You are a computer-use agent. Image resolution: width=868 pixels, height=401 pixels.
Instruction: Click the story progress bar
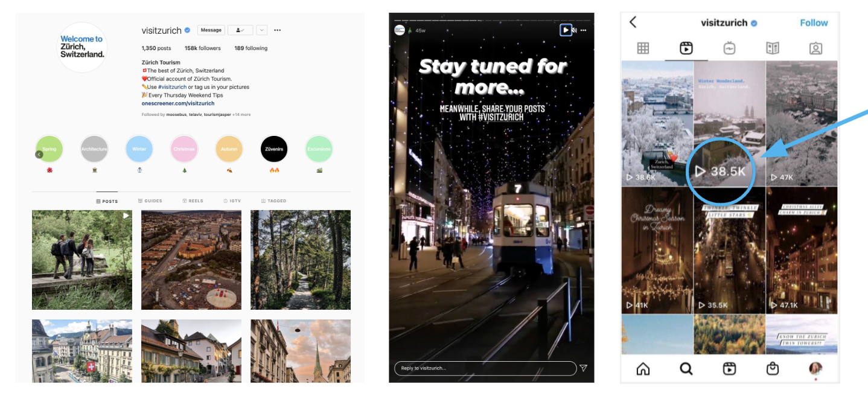(491, 20)
